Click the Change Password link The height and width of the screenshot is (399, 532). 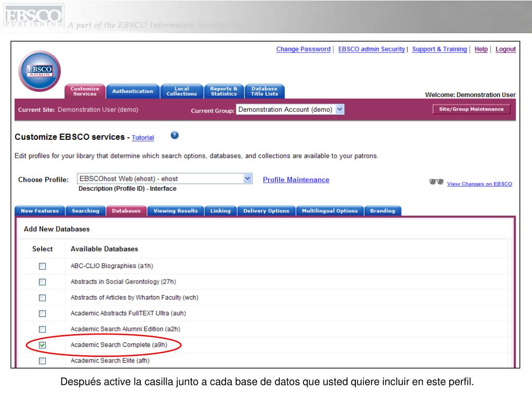pyautogui.click(x=303, y=49)
